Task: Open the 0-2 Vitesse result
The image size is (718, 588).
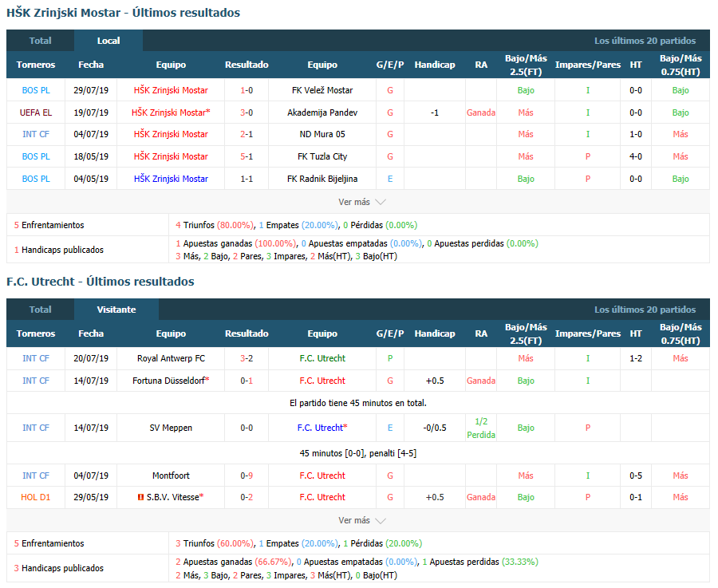Action: [247, 497]
